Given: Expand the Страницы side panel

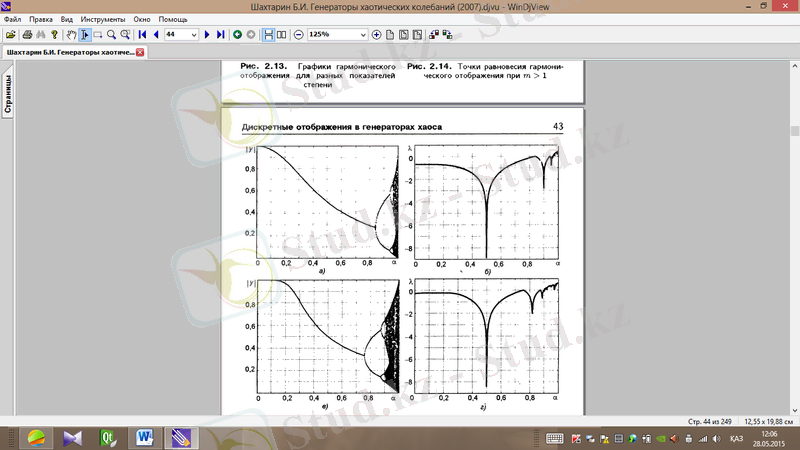Looking at the screenshot, I should [x=7, y=95].
